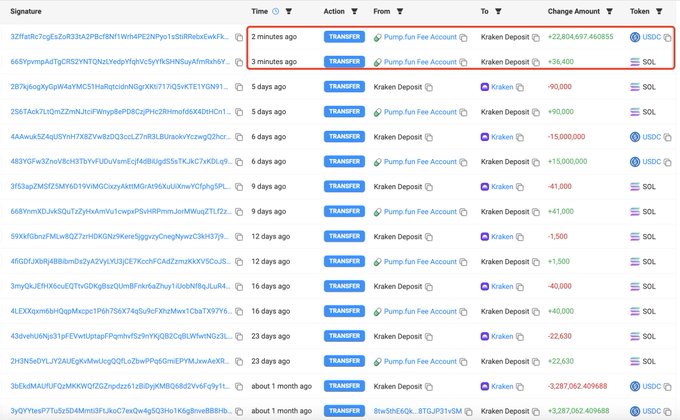Copy signature starting with 3f53apZMSfZ5MY6D19
Screen dimensions: 680x420
(239, 187)
